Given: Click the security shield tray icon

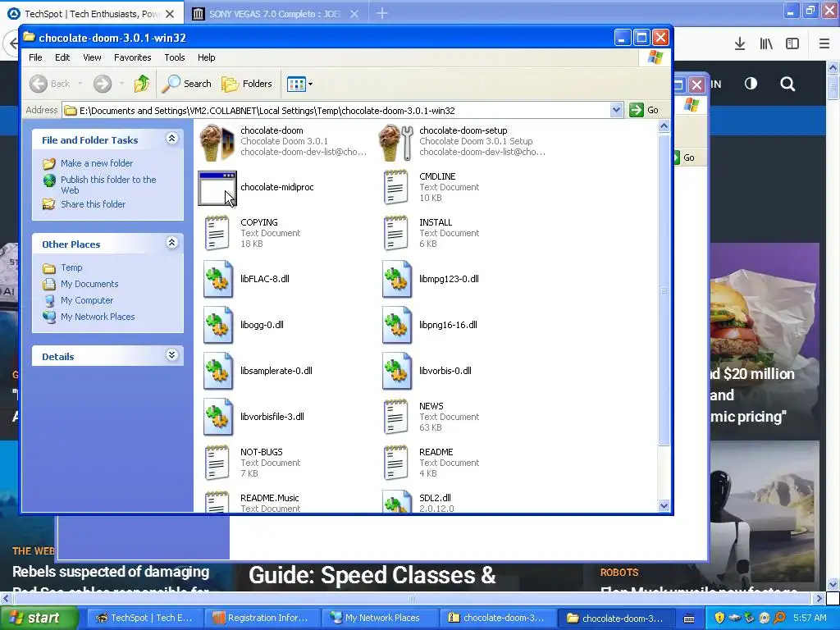Looking at the screenshot, I should click(719, 618).
